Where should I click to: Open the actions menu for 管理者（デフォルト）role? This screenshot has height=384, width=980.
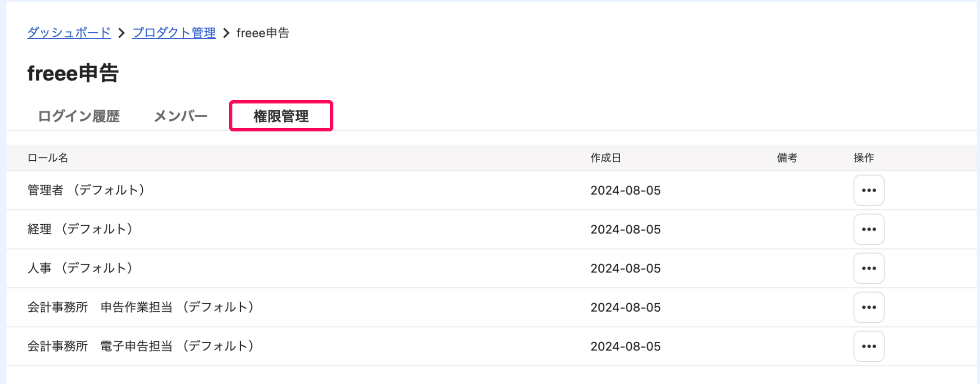coord(869,190)
